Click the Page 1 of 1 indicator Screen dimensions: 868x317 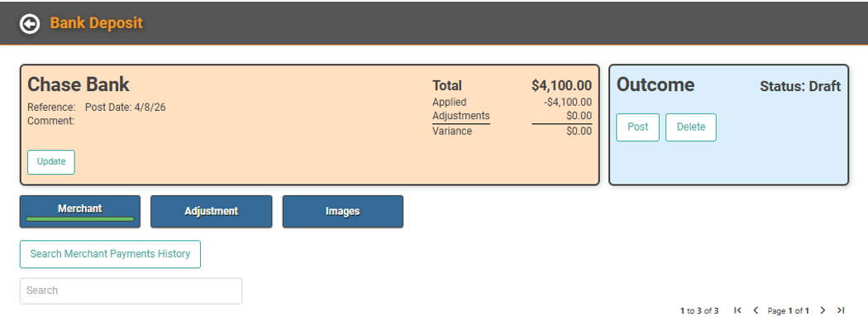click(x=789, y=311)
